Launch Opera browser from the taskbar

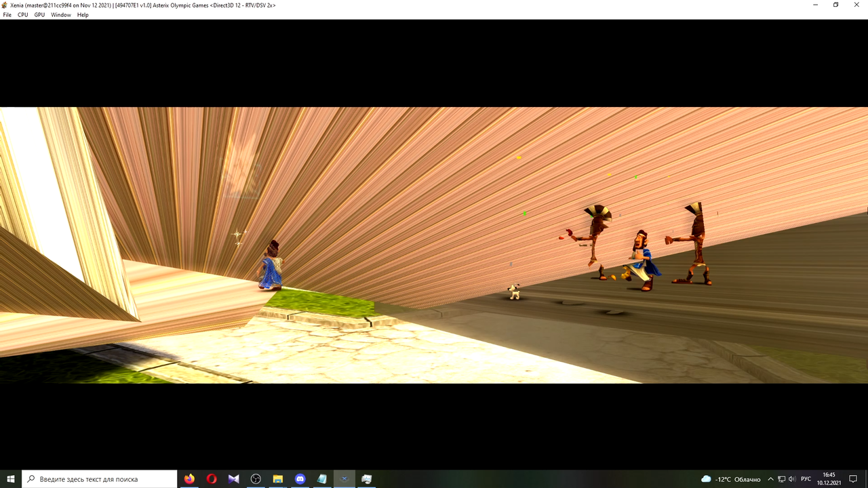click(x=212, y=479)
